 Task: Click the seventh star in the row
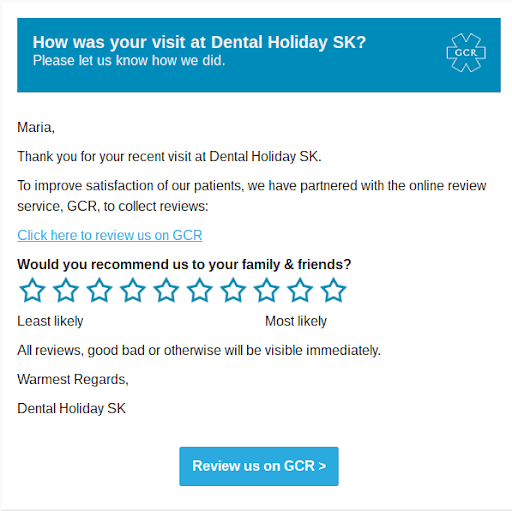tap(233, 290)
